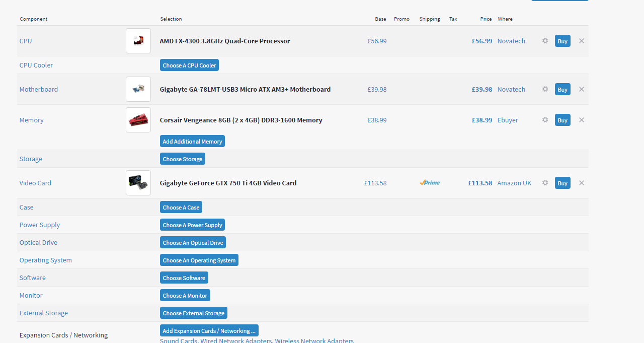
Task: Open the Software component link
Action: tap(33, 278)
